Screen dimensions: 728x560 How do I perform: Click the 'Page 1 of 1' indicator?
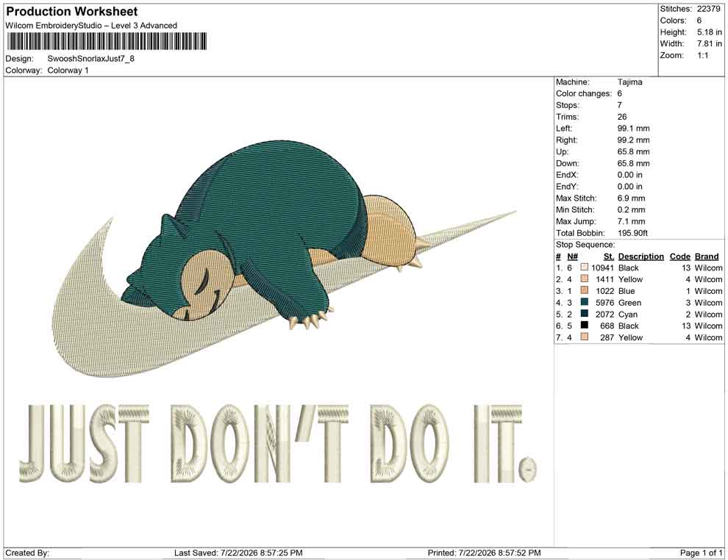pos(701,553)
